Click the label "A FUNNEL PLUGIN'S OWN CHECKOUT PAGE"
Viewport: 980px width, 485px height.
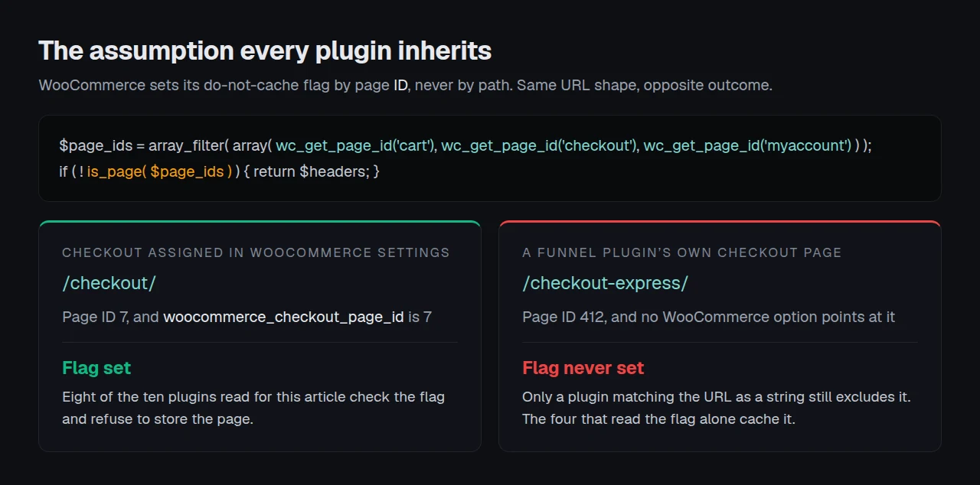click(681, 252)
